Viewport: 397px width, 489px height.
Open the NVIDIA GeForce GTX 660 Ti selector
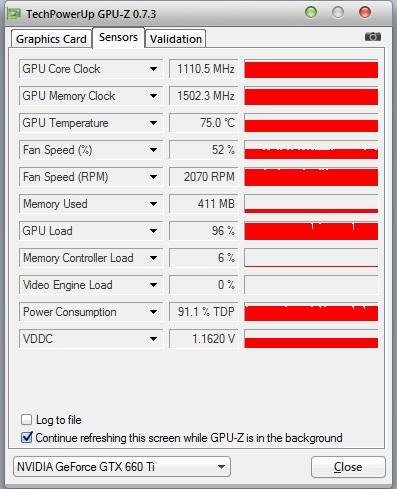pos(122,467)
